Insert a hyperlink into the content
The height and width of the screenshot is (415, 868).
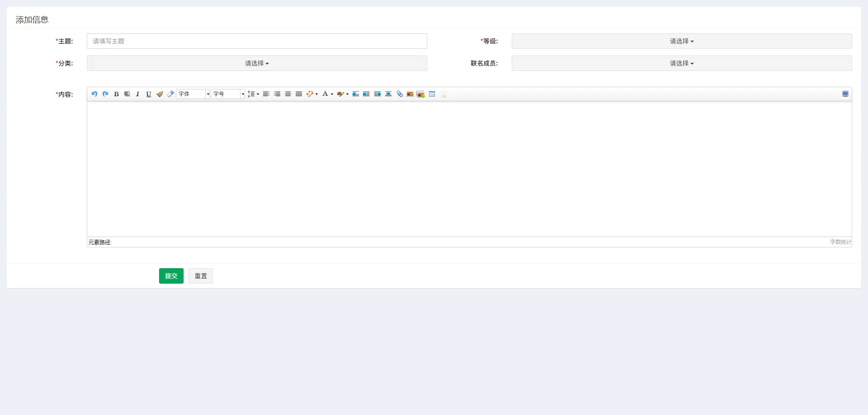coord(400,94)
